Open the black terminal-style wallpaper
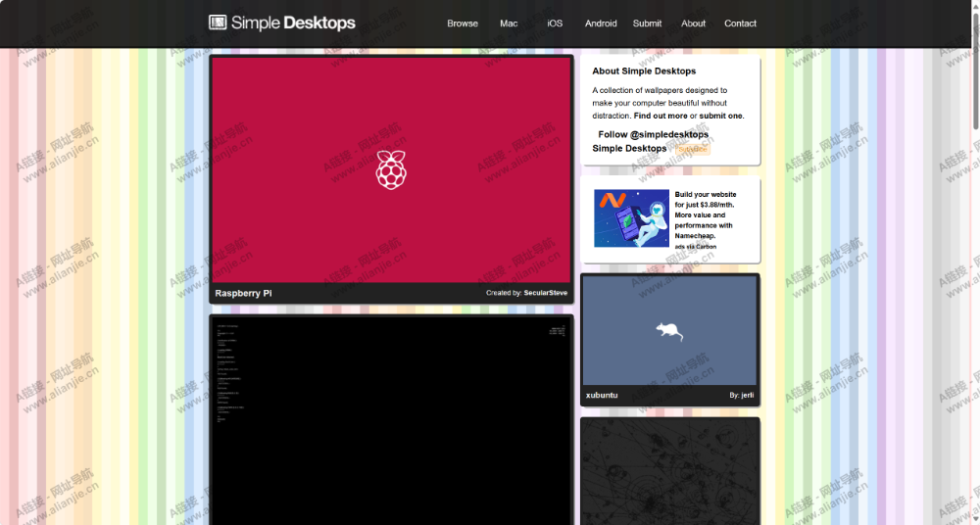 coord(391,421)
